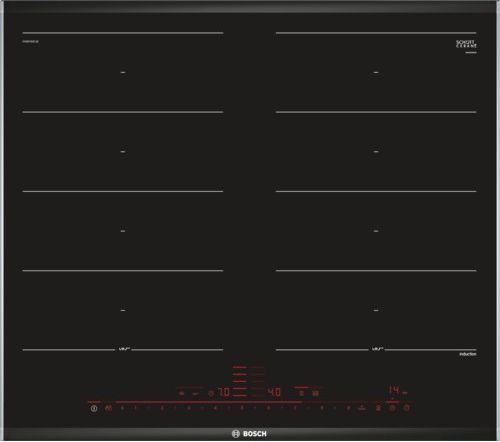This screenshot has width=500, height=442.
Task: Tap the 4.0 power level display
Action: coord(274,392)
